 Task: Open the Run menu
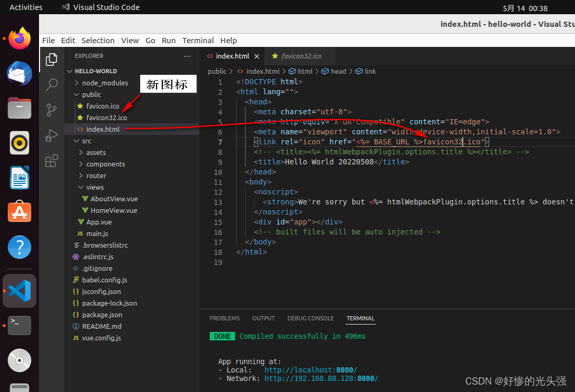tap(169, 41)
